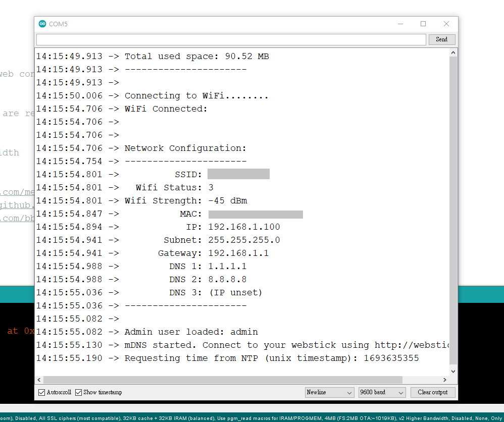Click the Clear output button
Viewport: 504px width, 422px height.
click(432, 392)
